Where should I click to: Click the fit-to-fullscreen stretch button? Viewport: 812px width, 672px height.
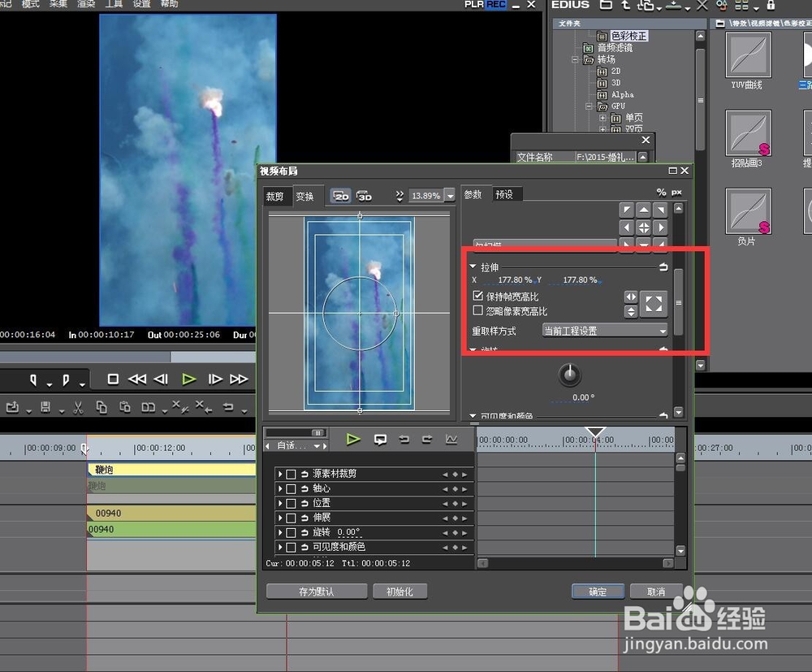click(x=654, y=304)
